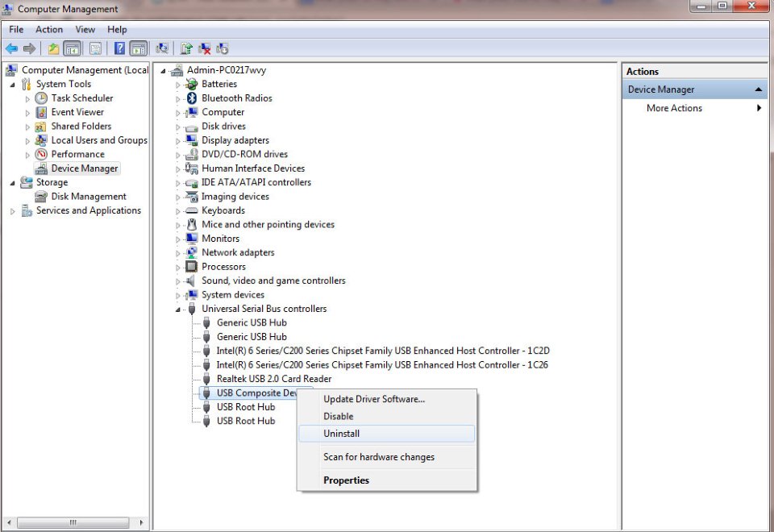Select the USB Composite Device entry

pos(256,393)
